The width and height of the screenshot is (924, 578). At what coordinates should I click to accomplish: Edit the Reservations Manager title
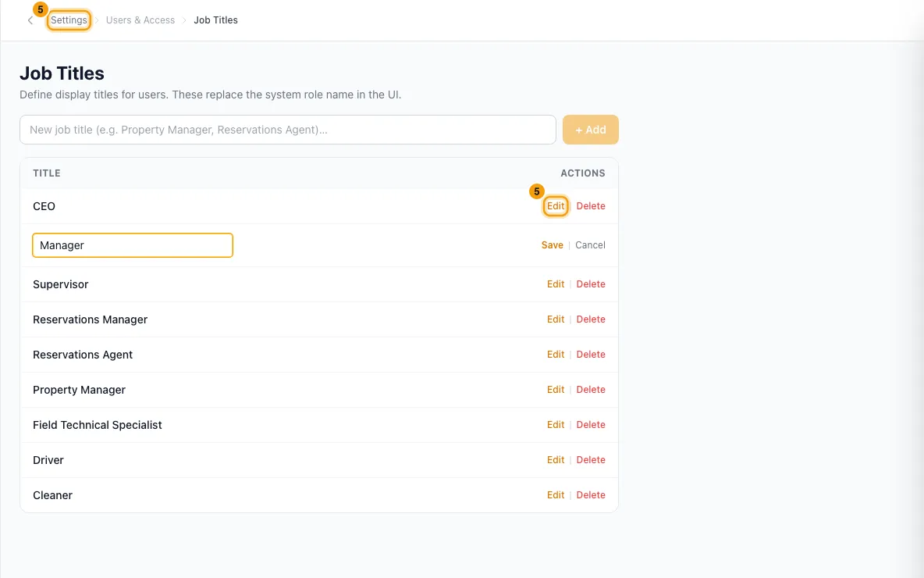point(556,319)
